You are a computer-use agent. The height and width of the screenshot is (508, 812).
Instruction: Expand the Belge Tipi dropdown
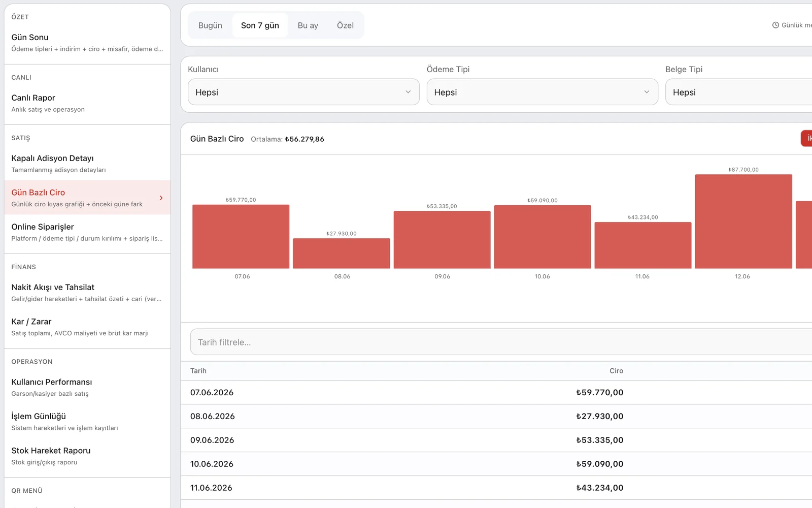point(738,92)
